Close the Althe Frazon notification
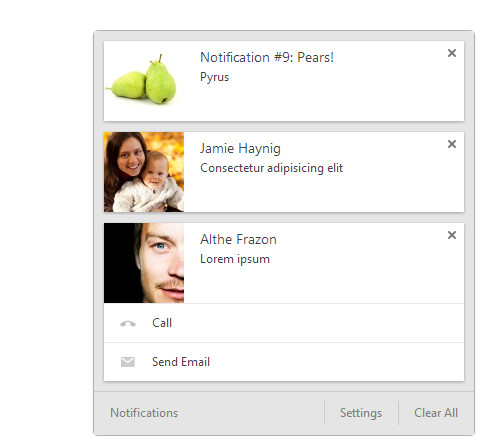The image size is (477, 436). (x=452, y=235)
